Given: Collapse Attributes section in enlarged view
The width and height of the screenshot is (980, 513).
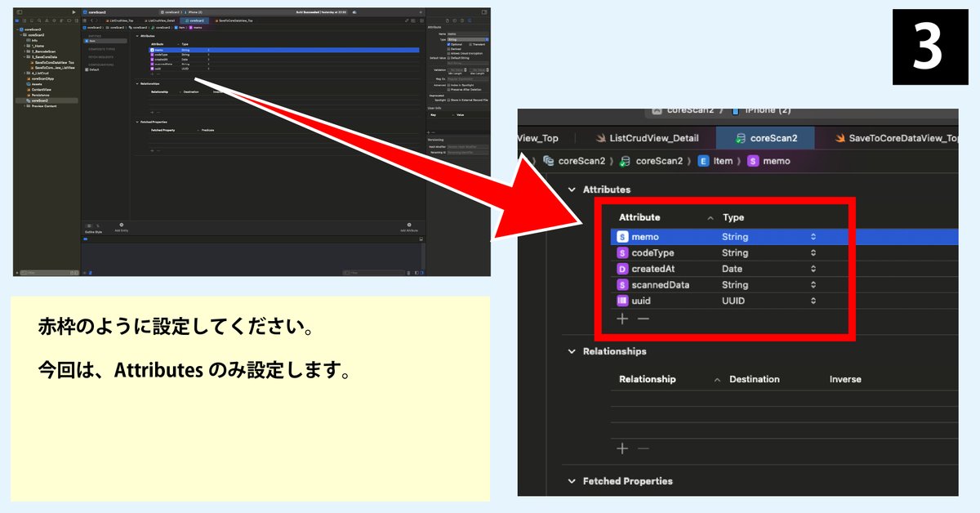Looking at the screenshot, I should coord(572,190).
